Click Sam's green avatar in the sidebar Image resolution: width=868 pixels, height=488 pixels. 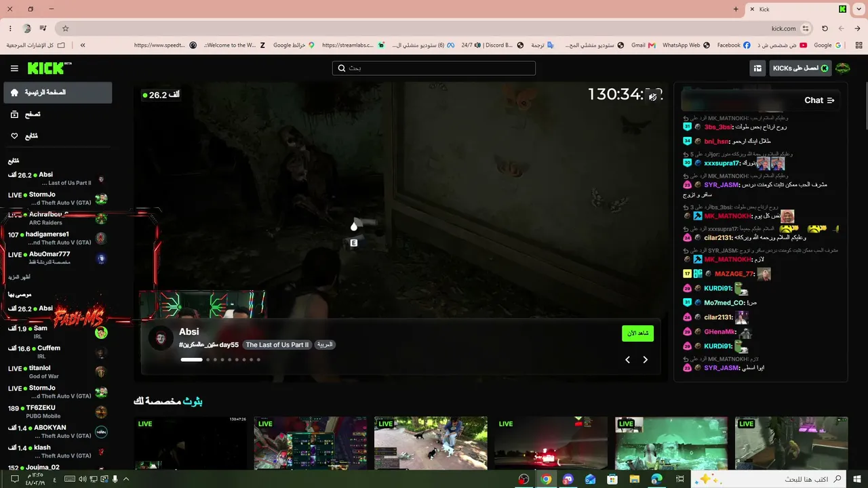[101, 332]
